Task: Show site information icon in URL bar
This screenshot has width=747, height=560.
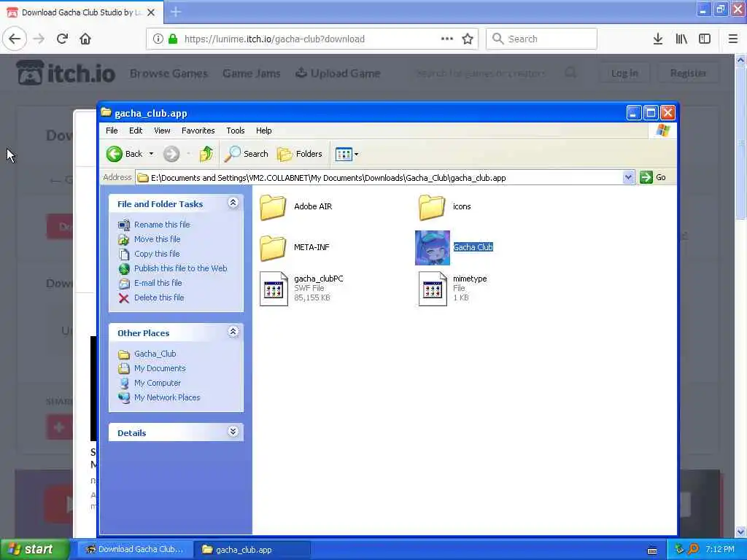Action: click(x=158, y=39)
